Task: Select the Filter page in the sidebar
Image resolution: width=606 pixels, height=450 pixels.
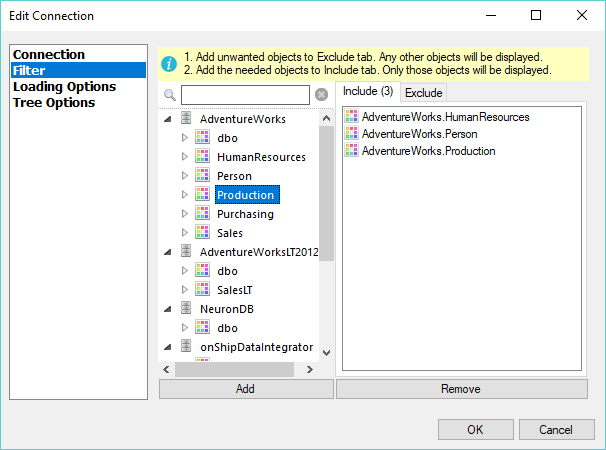Action: (79, 70)
